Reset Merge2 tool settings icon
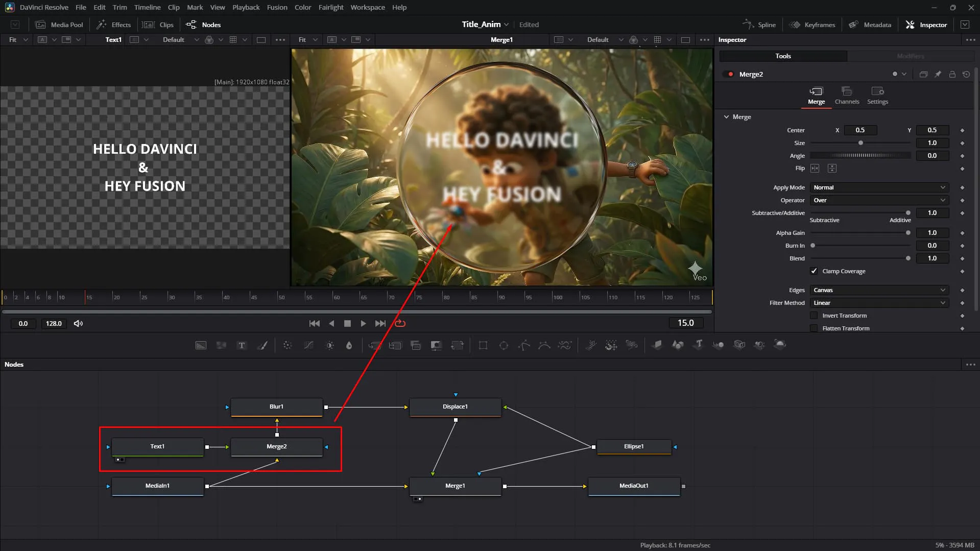 tap(966, 74)
